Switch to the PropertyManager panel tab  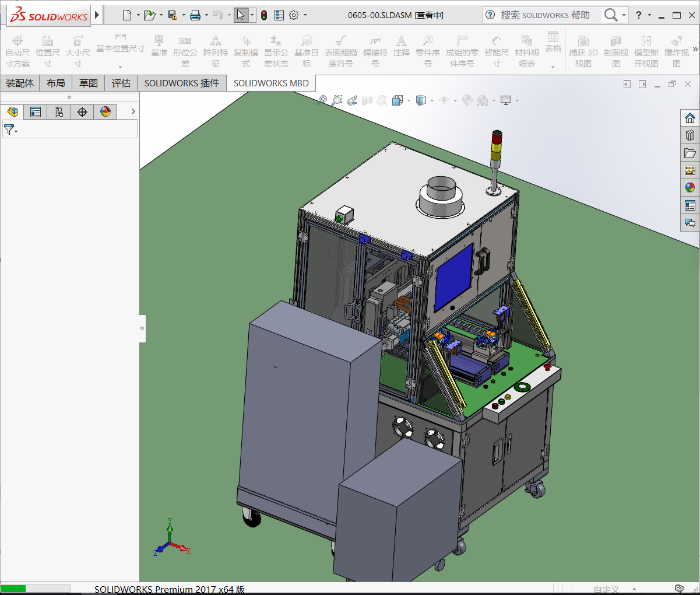(36, 112)
